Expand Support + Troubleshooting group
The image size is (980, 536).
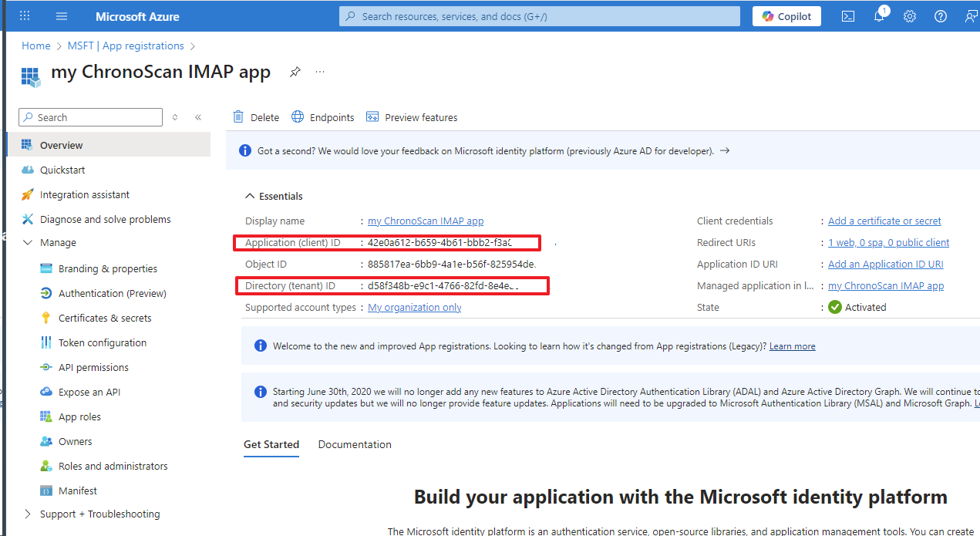click(28, 514)
